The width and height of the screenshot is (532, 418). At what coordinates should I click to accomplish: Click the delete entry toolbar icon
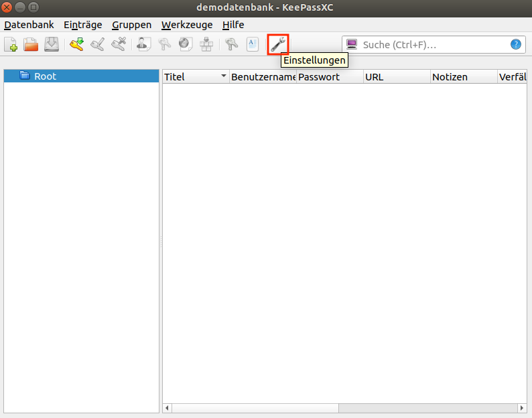point(119,45)
